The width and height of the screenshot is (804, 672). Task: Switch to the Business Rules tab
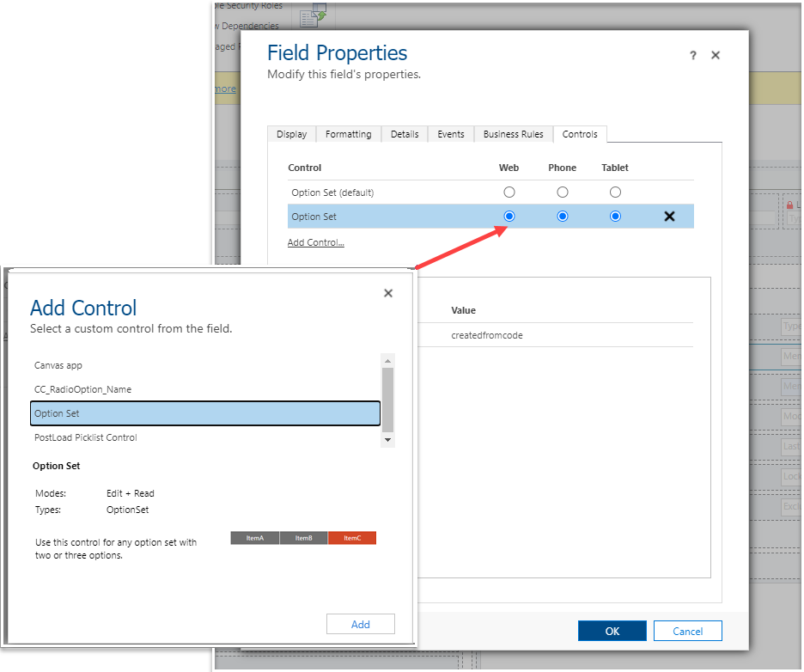[512, 134]
